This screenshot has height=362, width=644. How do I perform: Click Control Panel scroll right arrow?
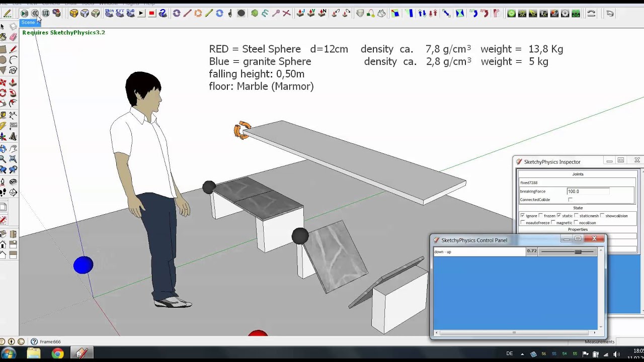pyautogui.click(x=594, y=332)
